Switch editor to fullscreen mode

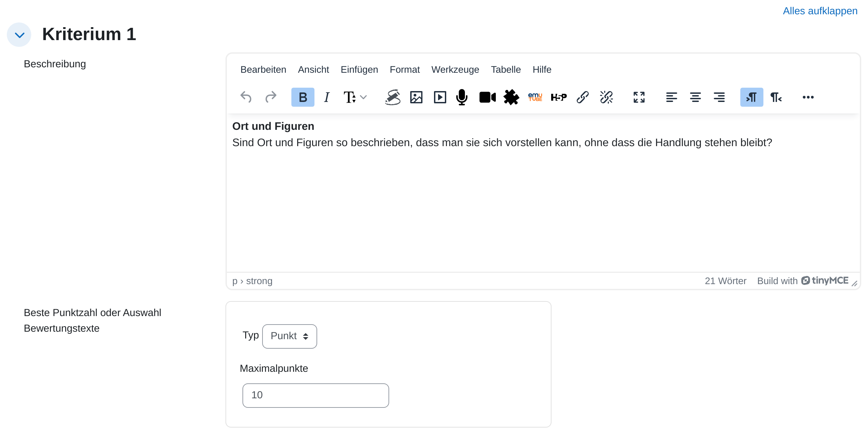(639, 97)
